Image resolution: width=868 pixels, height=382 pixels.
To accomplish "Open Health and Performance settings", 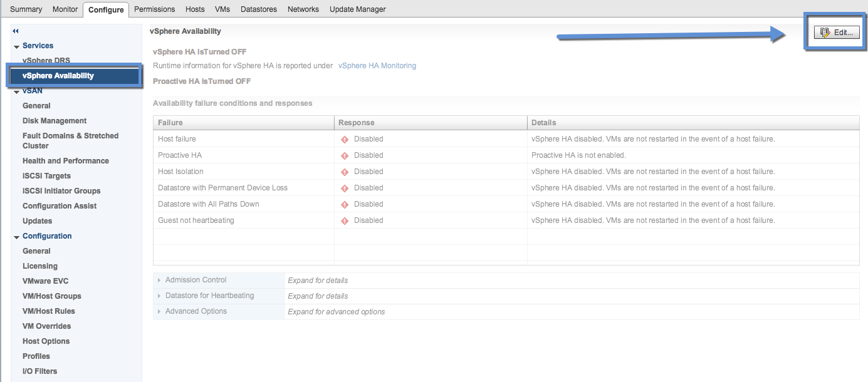I will coord(66,161).
